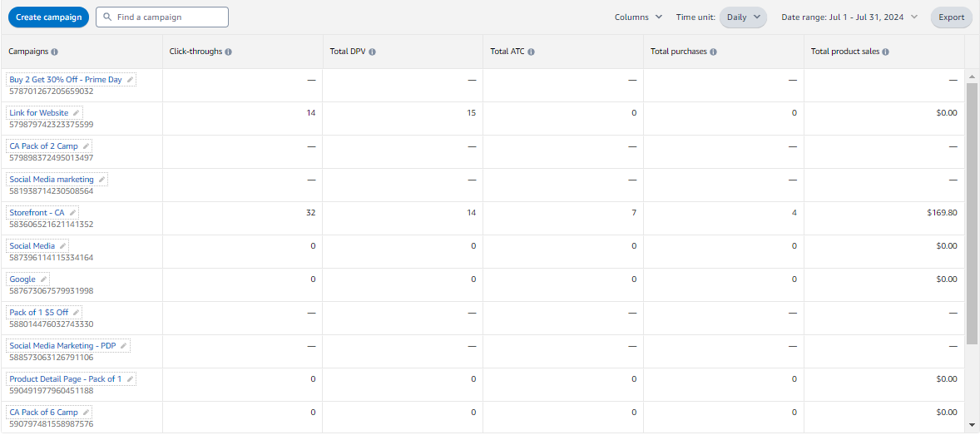Click the Create campaign button
Screen dimensions: 980x435
pyautogui.click(x=48, y=17)
